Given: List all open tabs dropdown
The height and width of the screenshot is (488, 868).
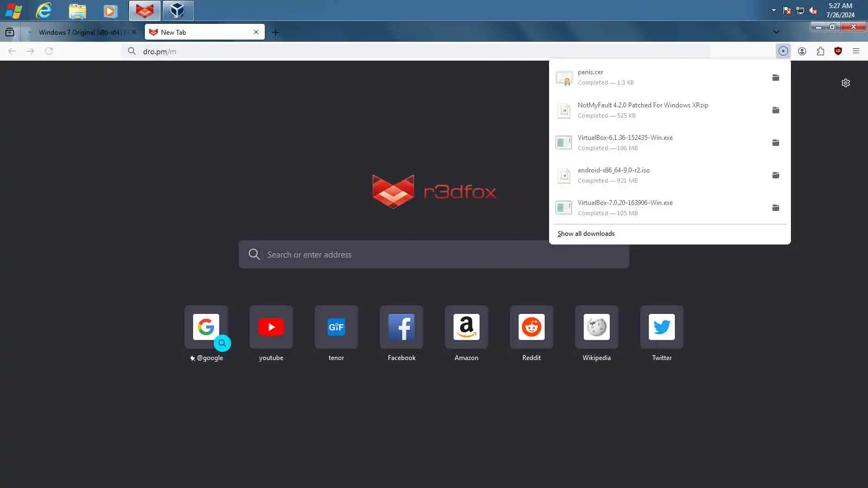Looking at the screenshot, I should coord(776,32).
